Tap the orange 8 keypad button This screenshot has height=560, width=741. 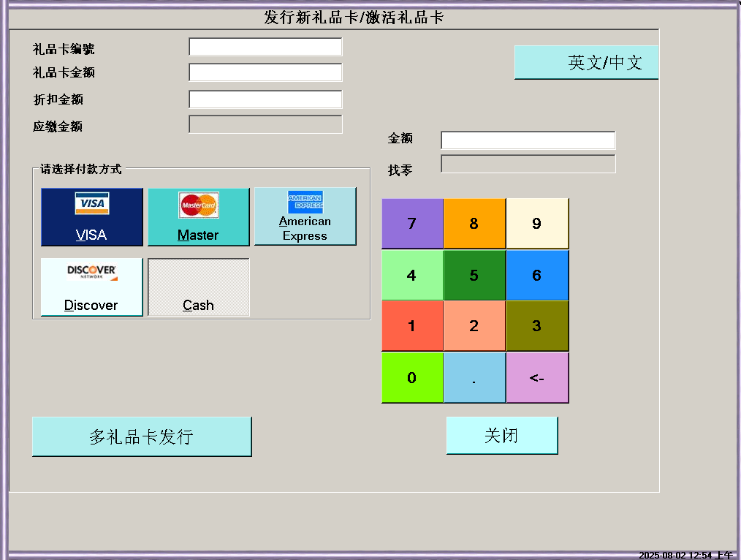pos(474,224)
